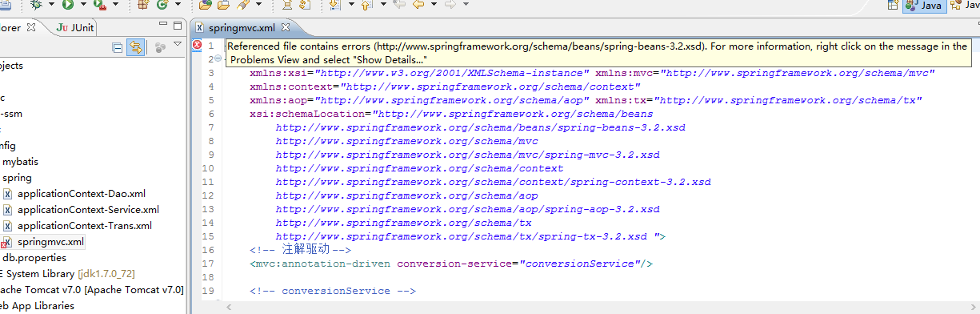Switch to the JUnit view tab
The height and width of the screenshot is (314, 980).
point(76,27)
